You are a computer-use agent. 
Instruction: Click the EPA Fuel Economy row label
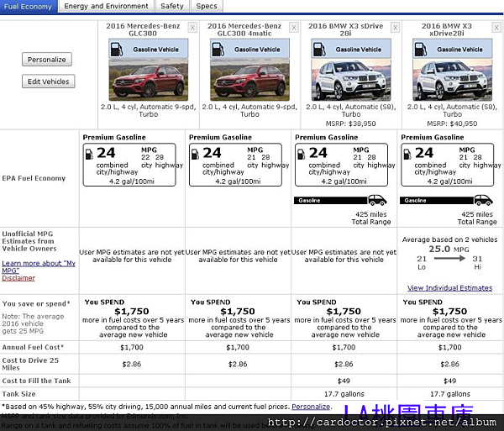[34, 178]
